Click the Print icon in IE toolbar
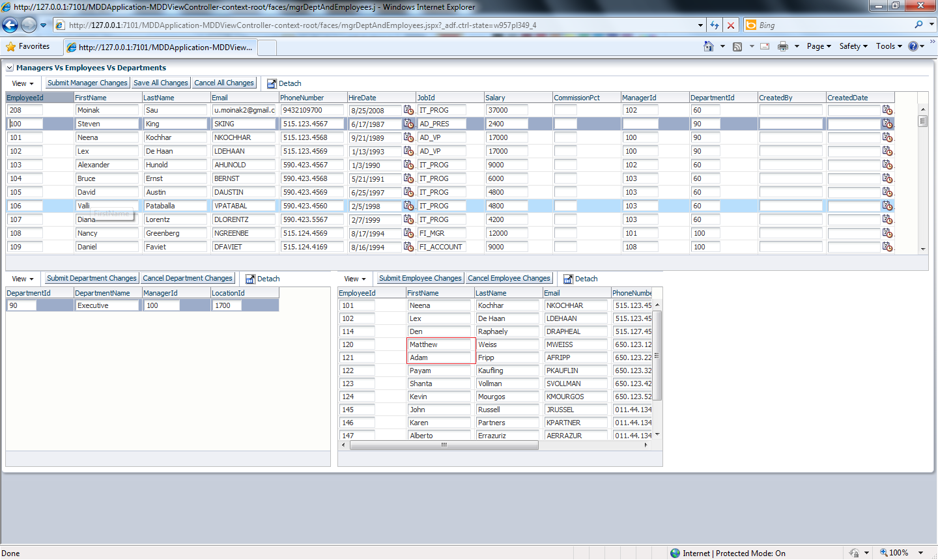The image size is (938, 560). click(783, 46)
